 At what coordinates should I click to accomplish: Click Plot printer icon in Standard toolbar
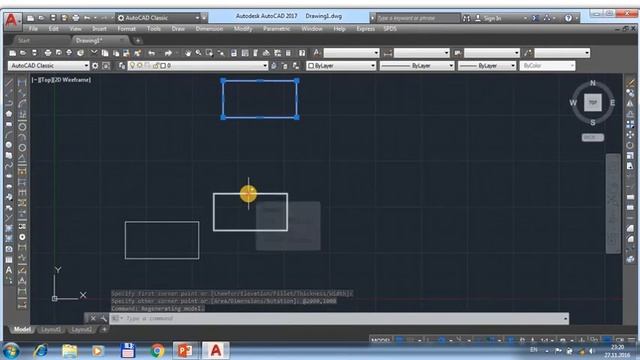point(48,53)
